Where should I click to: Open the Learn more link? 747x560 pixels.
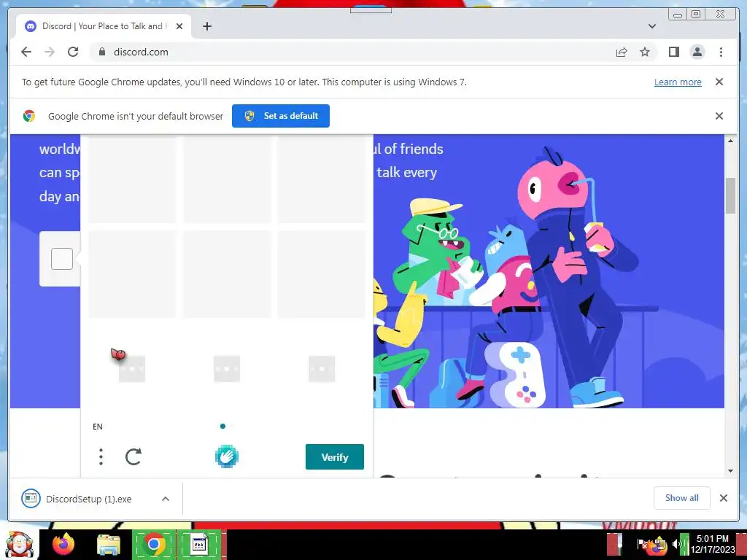click(x=678, y=82)
